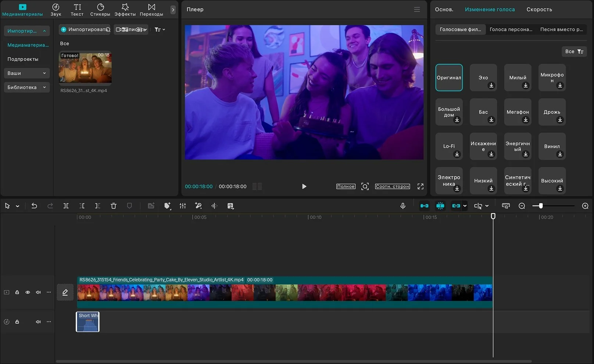Image resolution: width=594 pixels, height=364 pixels.
Task: Click the microphone voiceover record icon
Action: point(403,206)
